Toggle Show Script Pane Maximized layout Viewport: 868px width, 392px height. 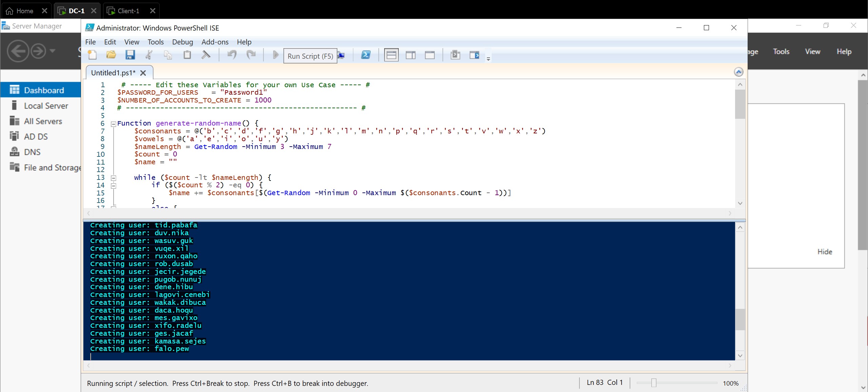coord(430,55)
